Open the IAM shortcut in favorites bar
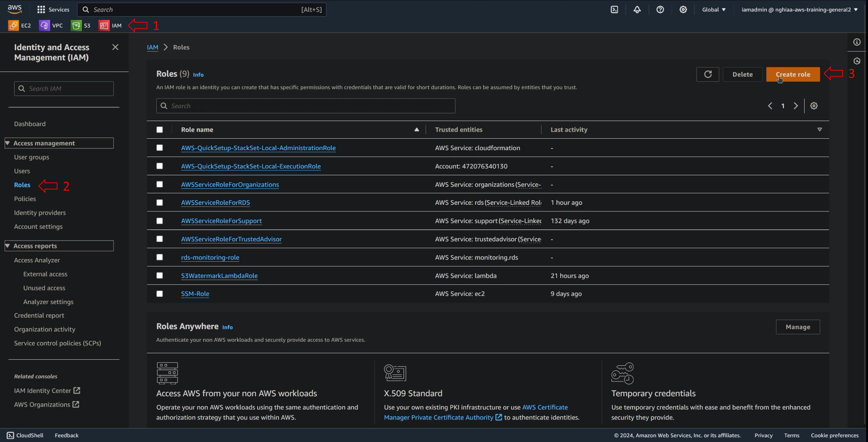This screenshot has width=868, height=442. point(110,25)
